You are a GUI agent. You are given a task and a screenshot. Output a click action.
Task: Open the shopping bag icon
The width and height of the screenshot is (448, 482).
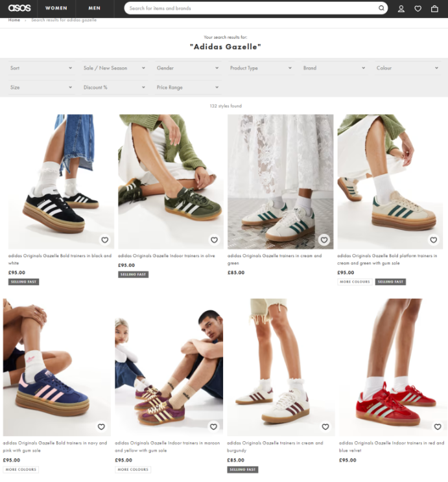point(434,8)
